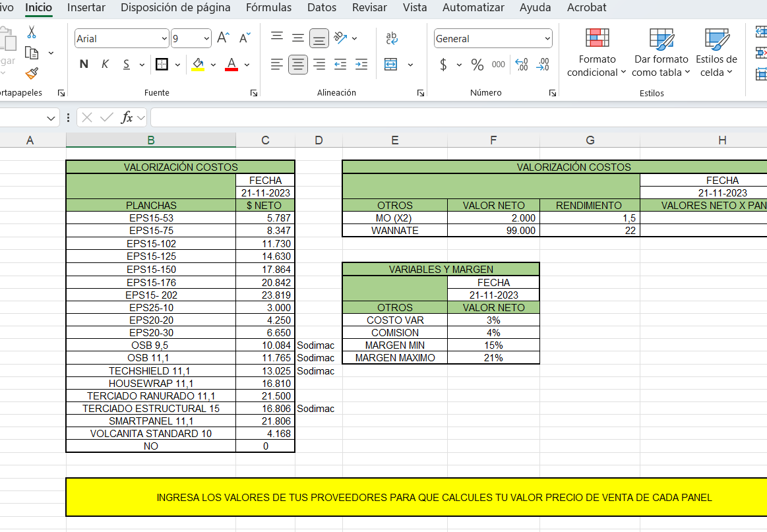The height and width of the screenshot is (532, 767).
Task: Apply percent style format
Action: (x=477, y=64)
